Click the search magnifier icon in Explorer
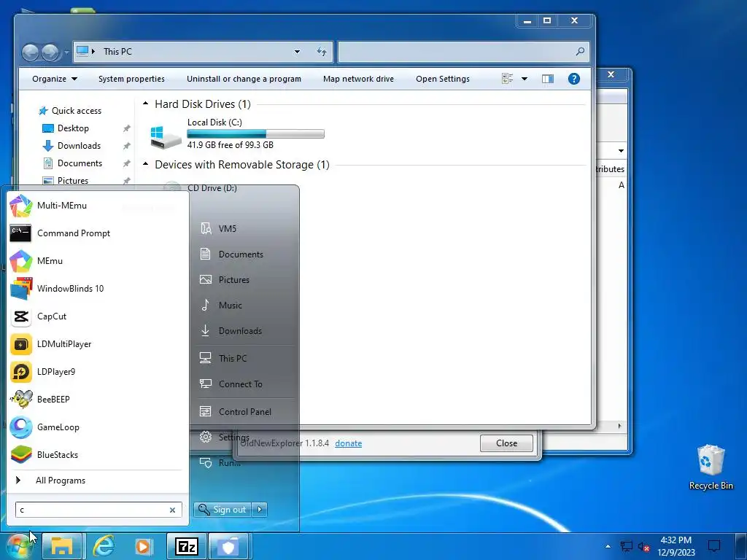 click(x=580, y=52)
